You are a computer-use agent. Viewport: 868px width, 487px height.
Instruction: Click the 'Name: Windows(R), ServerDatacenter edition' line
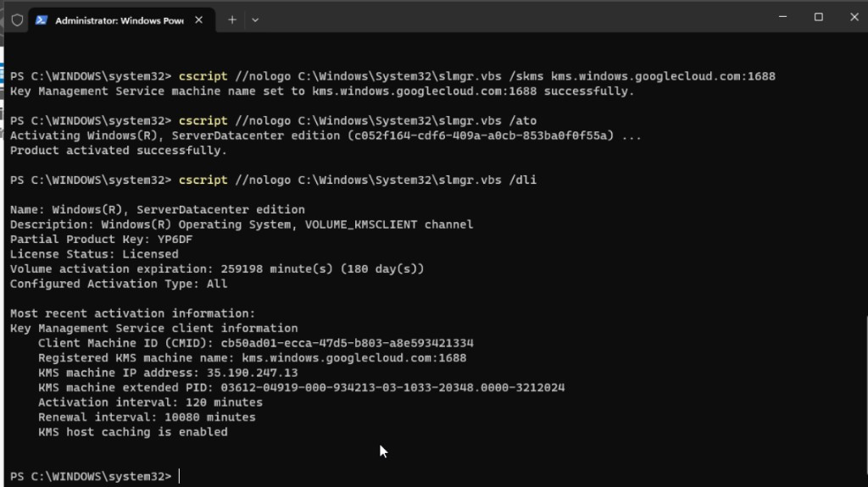[x=157, y=210]
